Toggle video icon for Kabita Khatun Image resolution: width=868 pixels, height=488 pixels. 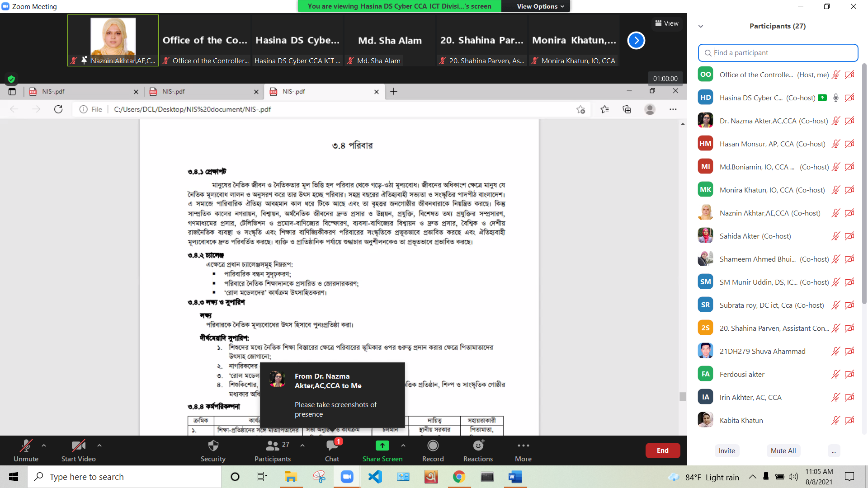point(850,420)
